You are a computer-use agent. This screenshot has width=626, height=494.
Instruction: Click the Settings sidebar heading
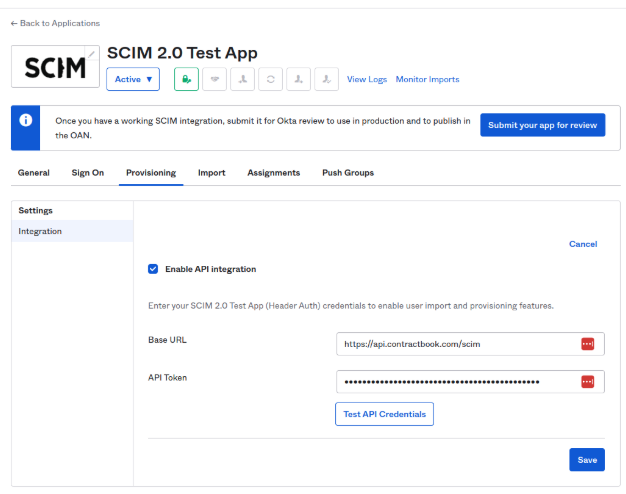(x=36, y=210)
